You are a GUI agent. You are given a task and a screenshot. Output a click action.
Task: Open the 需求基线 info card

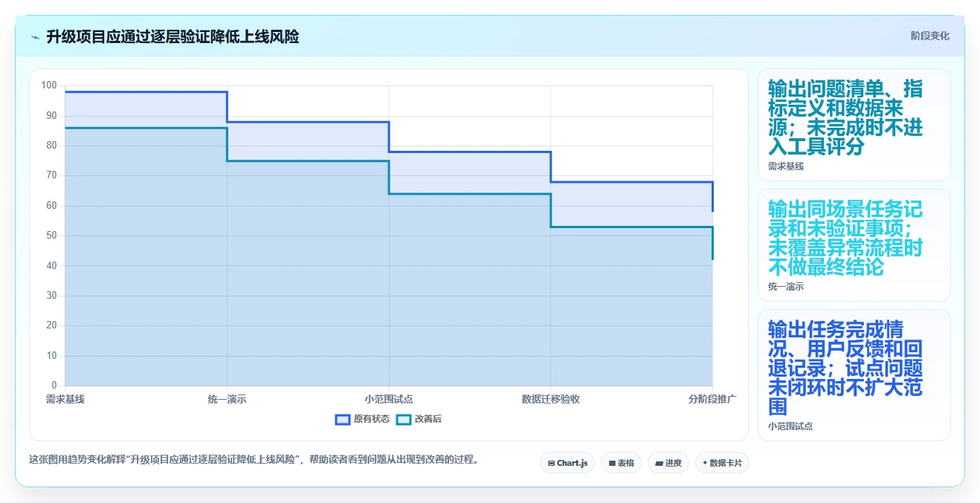[x=854, y=125]
